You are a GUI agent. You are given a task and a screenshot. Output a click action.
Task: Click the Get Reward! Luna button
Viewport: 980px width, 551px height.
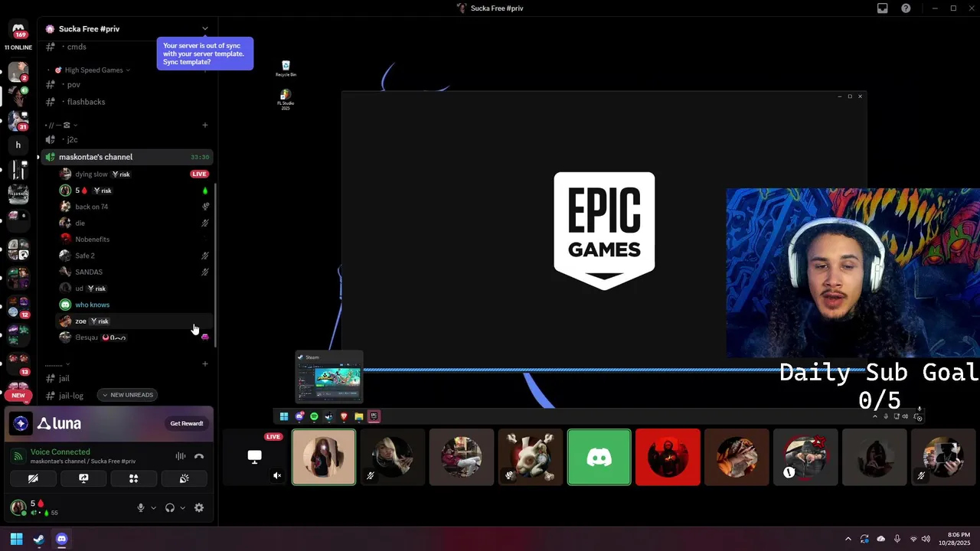tap(187, 423)
